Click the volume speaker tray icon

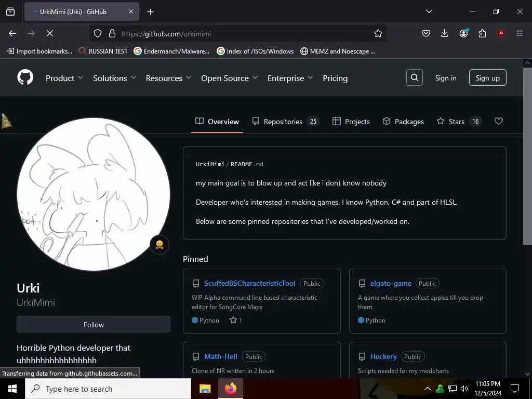click(x=464, y=389)
